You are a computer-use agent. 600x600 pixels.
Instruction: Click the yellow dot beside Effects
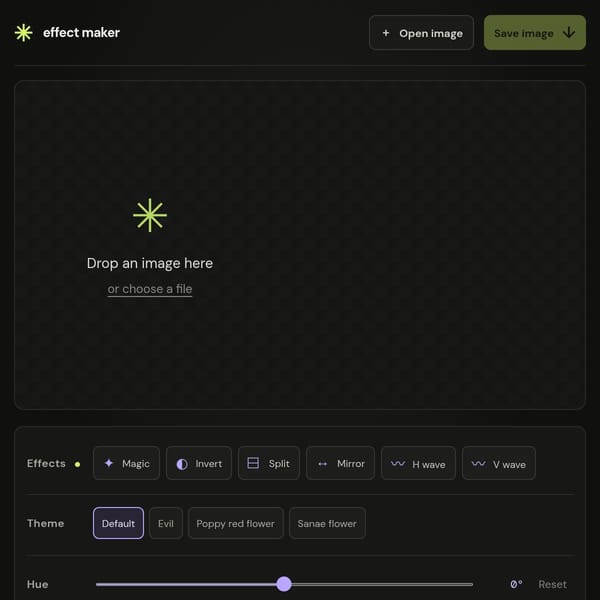tap(78, 465)
